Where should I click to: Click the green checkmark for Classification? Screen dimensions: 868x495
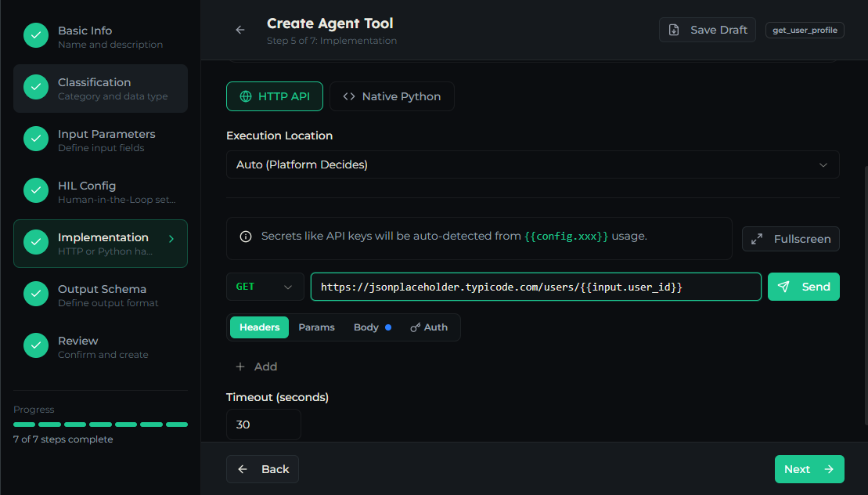[36, 87]
